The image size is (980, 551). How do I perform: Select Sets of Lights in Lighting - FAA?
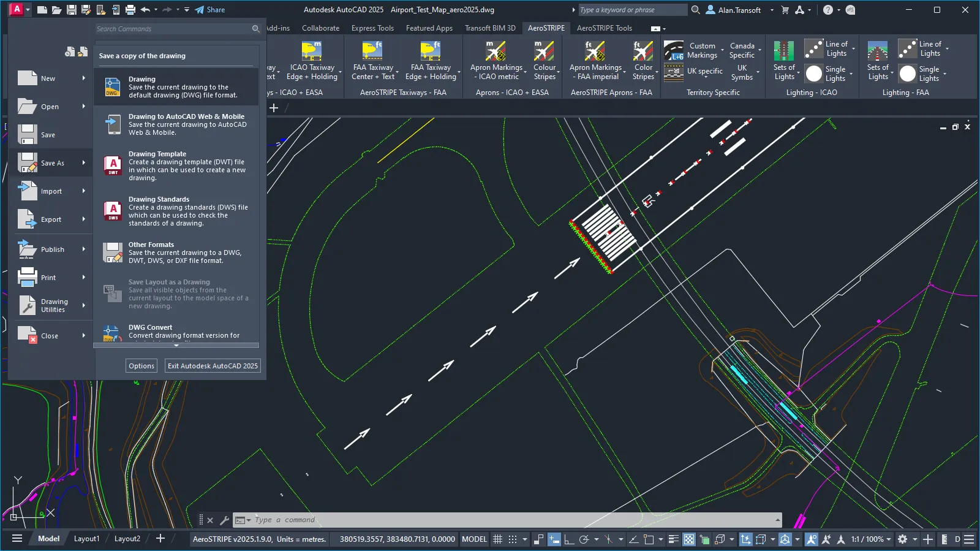click(878, 61)
